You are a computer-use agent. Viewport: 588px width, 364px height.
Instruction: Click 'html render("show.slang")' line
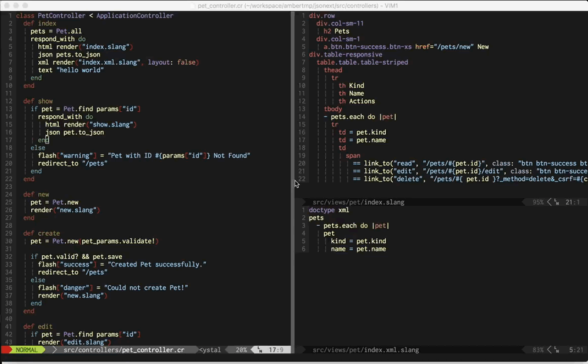coord(91,125)
